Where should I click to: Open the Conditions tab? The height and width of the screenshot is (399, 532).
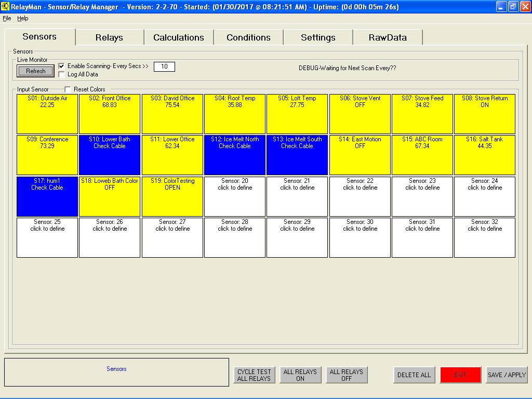coord(248,37)
